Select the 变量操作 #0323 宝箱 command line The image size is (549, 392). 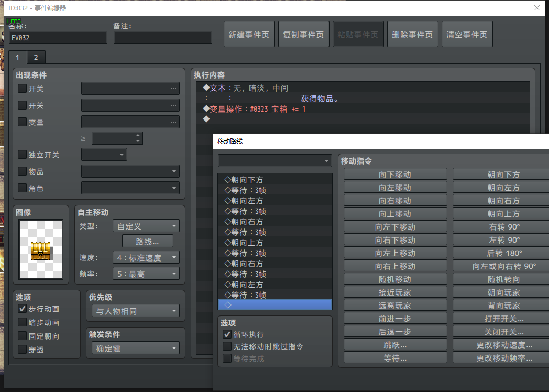[363, 109]
